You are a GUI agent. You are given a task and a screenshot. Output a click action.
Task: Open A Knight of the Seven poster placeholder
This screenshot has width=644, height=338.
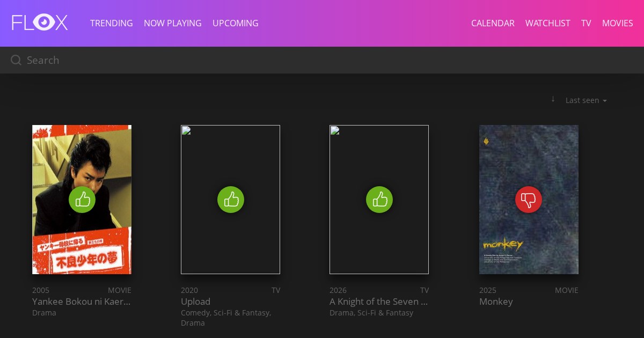click(379, 200)
